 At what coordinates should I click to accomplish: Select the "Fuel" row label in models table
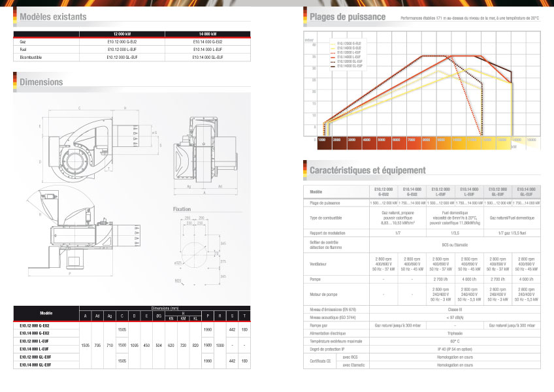[x=23, y=50]
